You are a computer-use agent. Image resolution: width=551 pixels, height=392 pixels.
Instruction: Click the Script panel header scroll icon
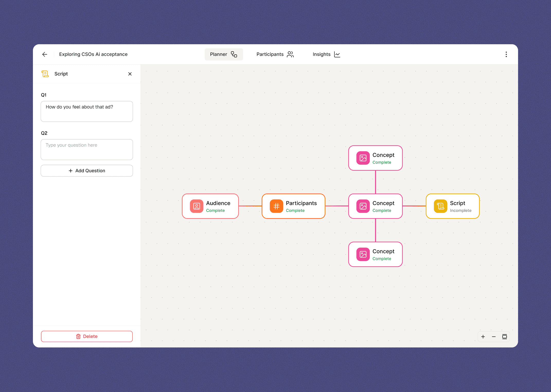pyautogui.click(x=45, y=74)
